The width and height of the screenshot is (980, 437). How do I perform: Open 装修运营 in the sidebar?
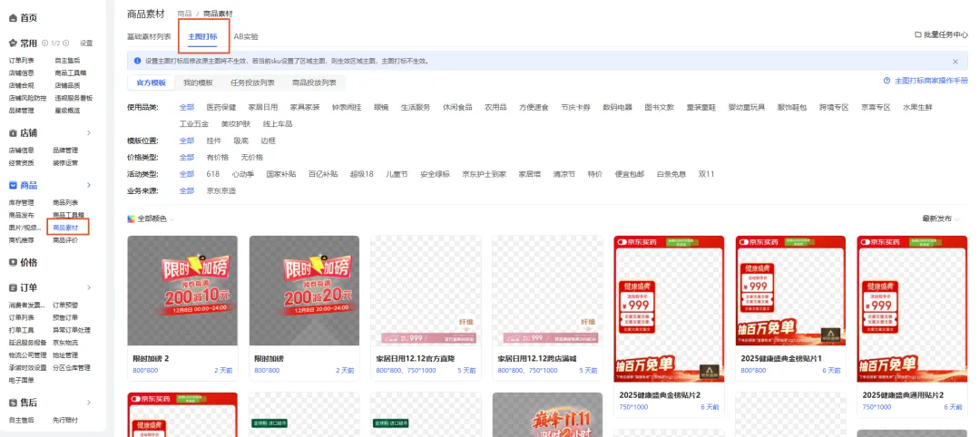tap(65, 162)
